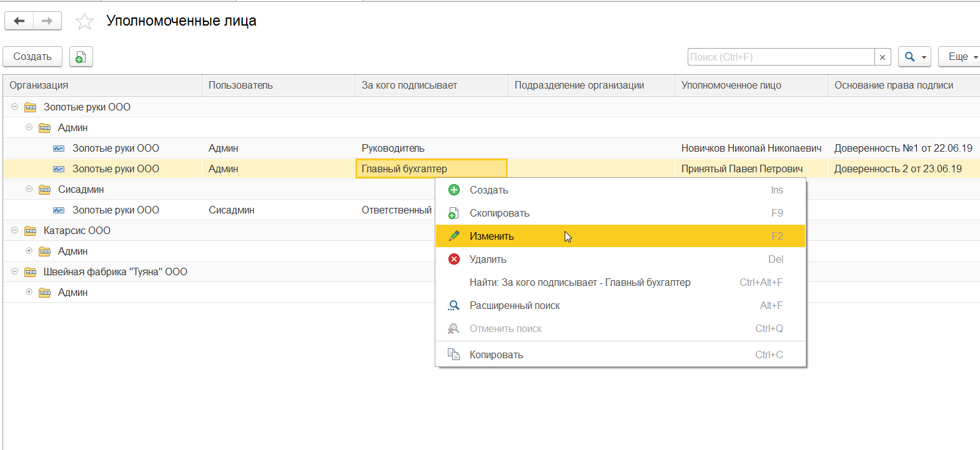980x450 pixels.
Task: Open Расширенный поиск from the context menu
Action: click(x=515, y=305)
